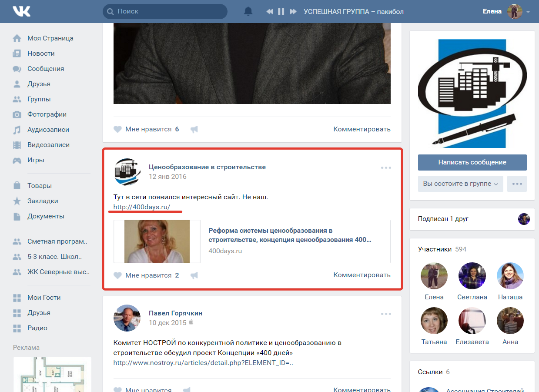Open the 10 дек 2015 post date

tap(167, 323)
